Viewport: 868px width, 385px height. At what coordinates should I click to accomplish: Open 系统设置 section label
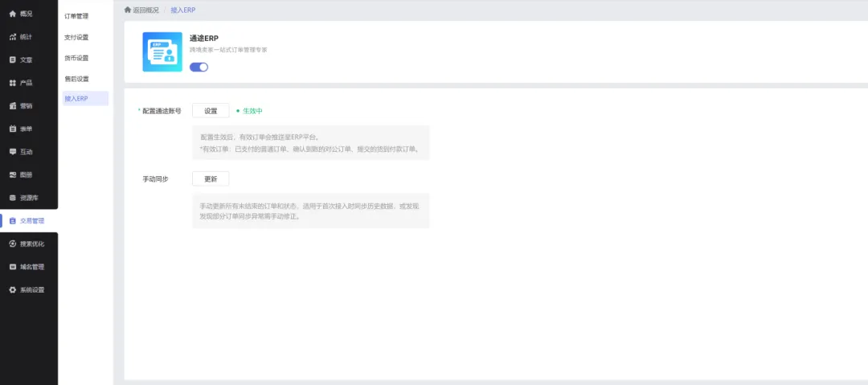click(32, 289)
